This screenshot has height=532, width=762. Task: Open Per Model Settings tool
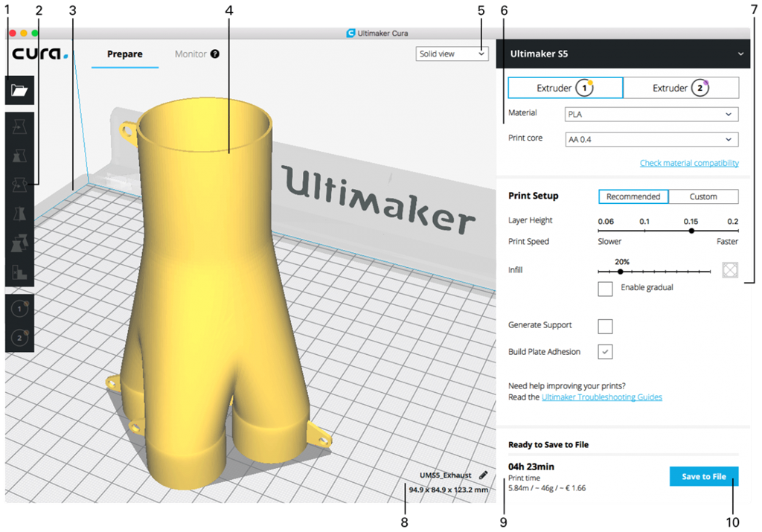click(x=19, y=242)
